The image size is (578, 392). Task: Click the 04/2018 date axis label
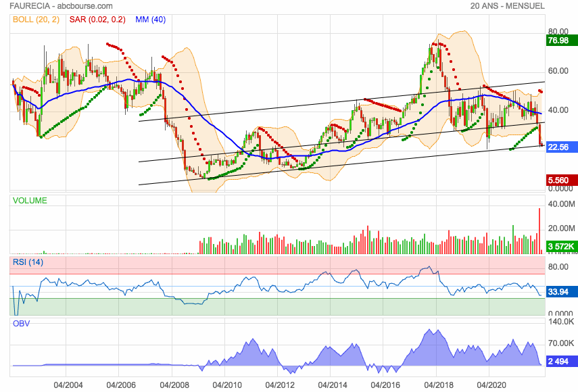pos(439,385)
